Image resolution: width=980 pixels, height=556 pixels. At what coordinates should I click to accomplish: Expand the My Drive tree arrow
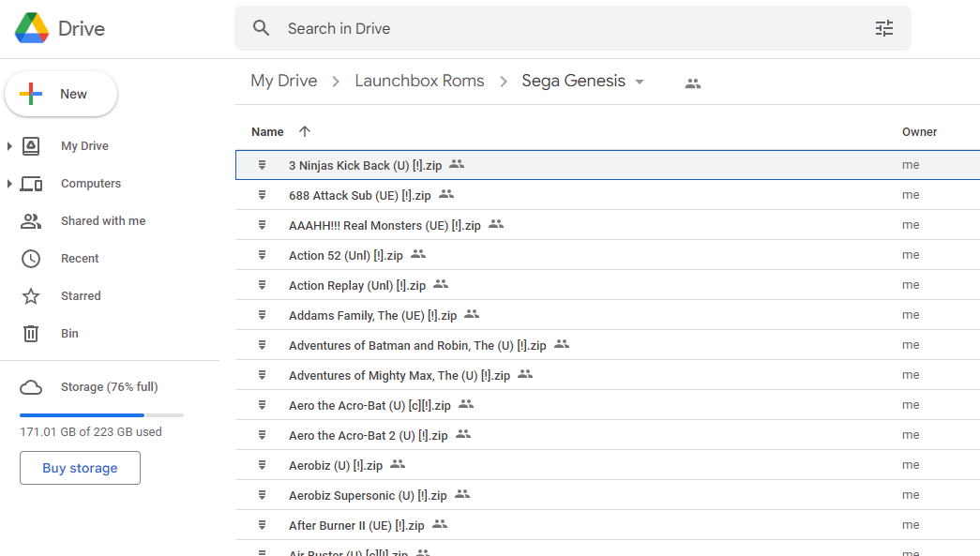click(x=9, y=146)
